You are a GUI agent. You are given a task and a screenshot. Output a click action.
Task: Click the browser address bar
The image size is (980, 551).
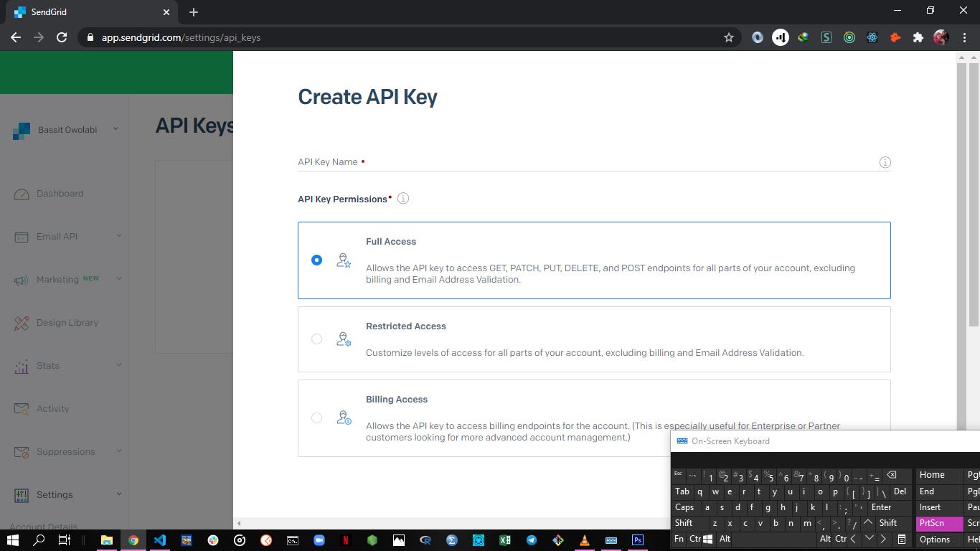pyautogui.click(x=287, y=37)
